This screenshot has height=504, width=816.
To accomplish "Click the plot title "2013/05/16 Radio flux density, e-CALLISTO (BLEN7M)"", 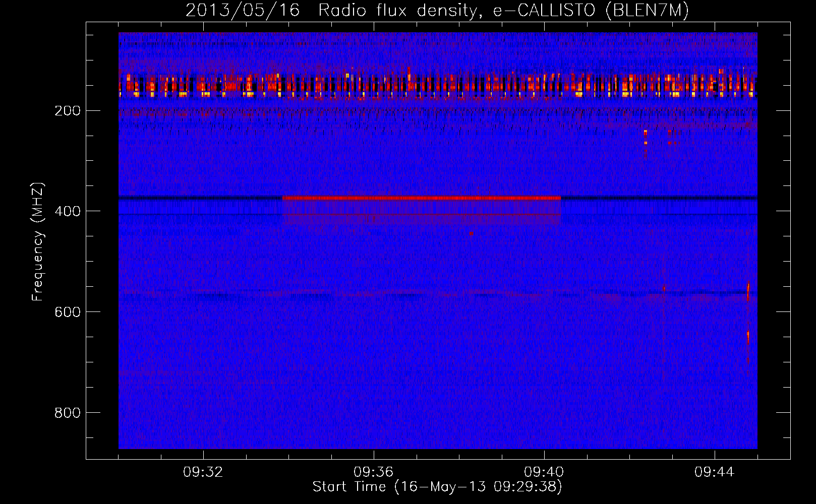I will [x=437, y=10].
